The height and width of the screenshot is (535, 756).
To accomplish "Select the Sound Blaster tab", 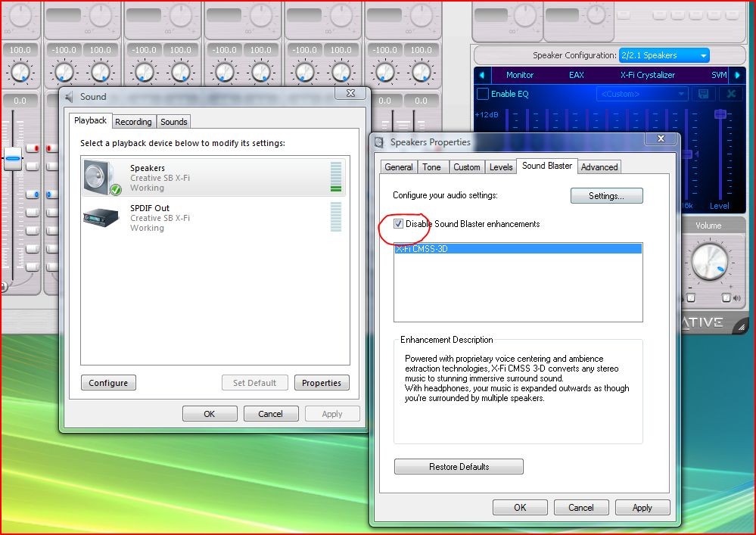I will 546,166.
